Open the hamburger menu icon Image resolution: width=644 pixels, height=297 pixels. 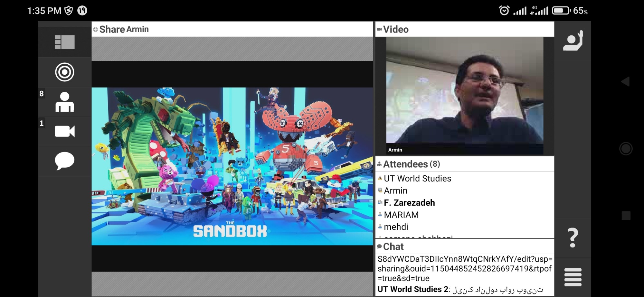[573, 277]
